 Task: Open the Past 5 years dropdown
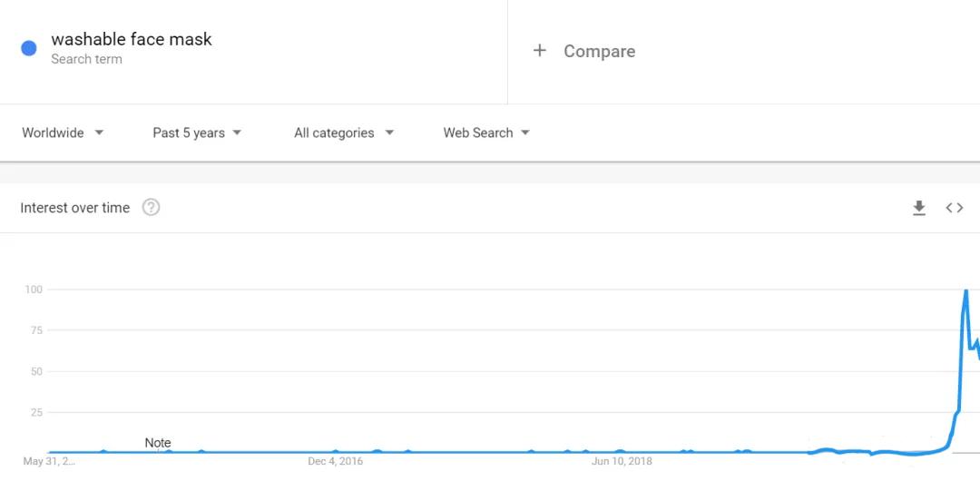pos(197,133)
